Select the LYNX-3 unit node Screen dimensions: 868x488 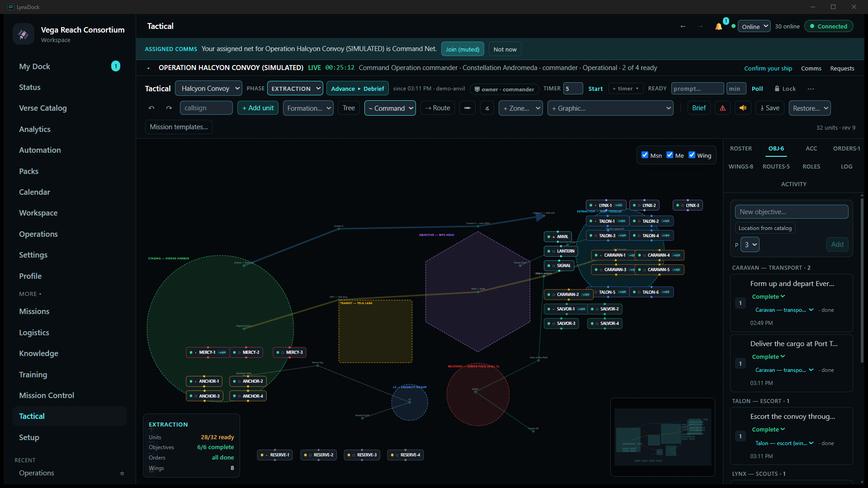(x=688, y=205)
